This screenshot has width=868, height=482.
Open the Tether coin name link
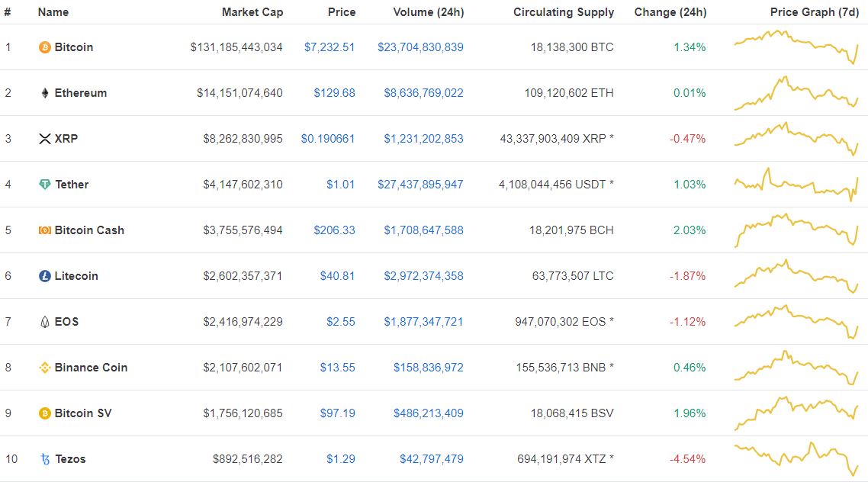[x=72, y=185]
